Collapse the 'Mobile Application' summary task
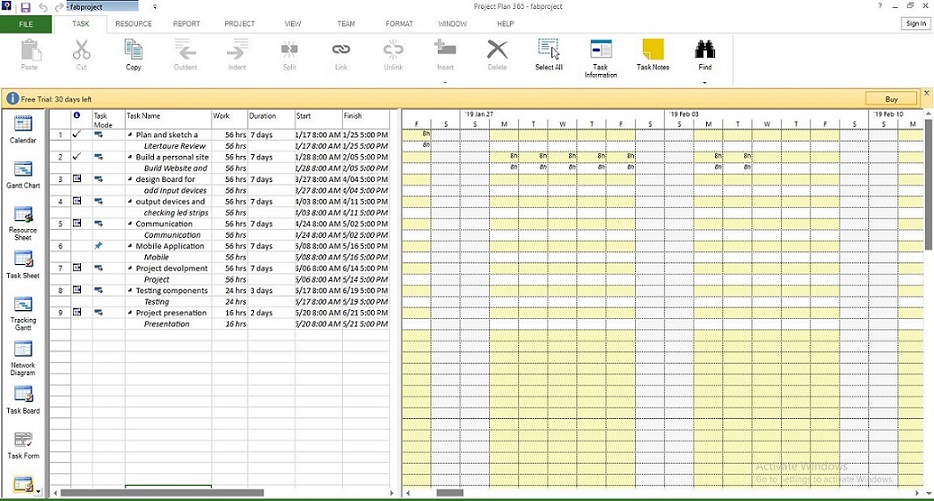The width and height of the screenshot is (934, 501). [x=130, y=246]
